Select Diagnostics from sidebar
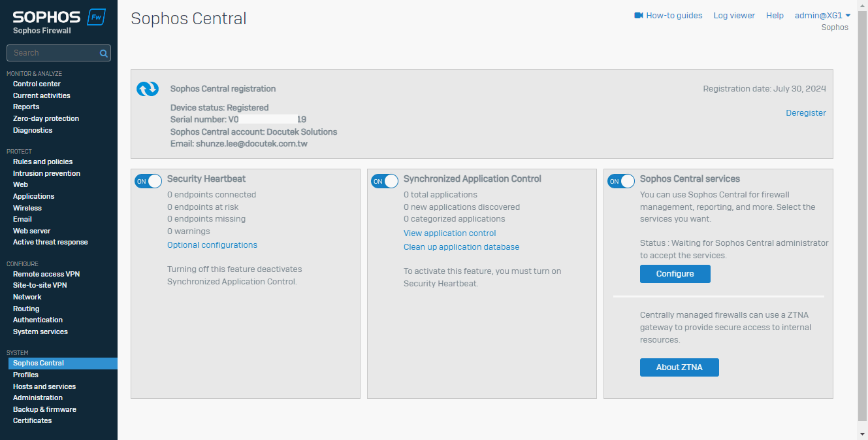This screenshot has width=868, height=440. coord(33,130)
